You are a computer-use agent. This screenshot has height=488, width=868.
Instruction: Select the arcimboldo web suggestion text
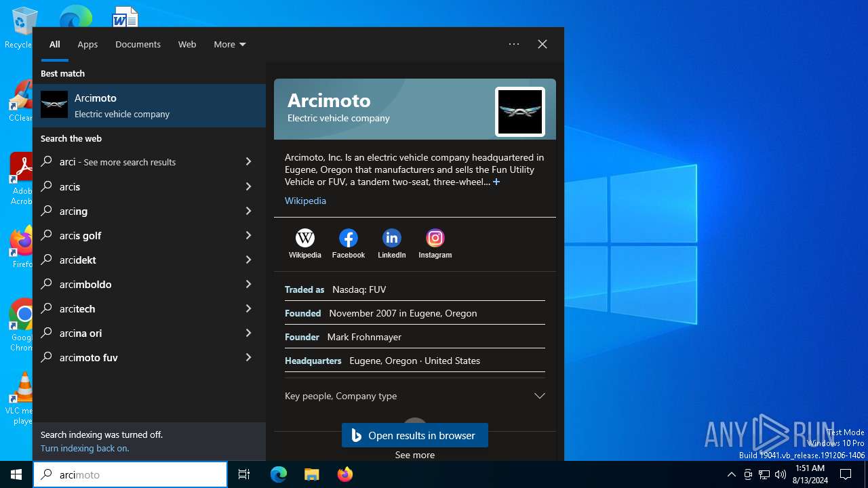85,284
